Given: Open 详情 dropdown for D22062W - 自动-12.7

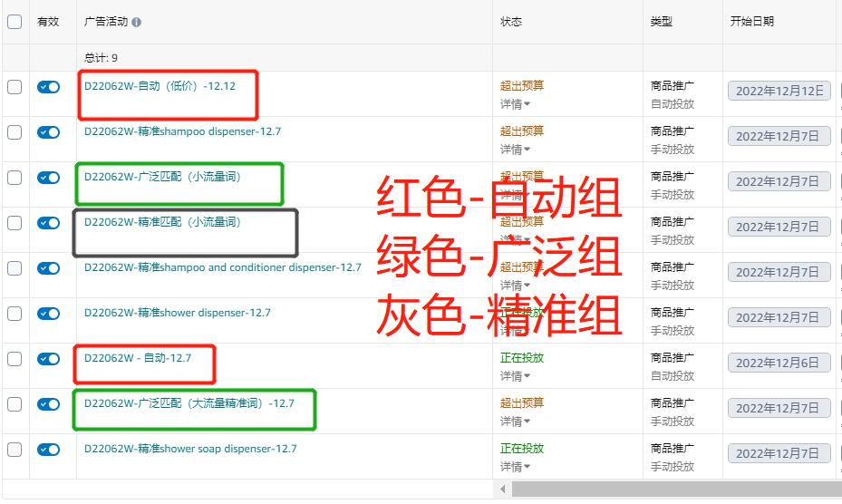Looking at the screenshot, I should (x=516, y=376).
